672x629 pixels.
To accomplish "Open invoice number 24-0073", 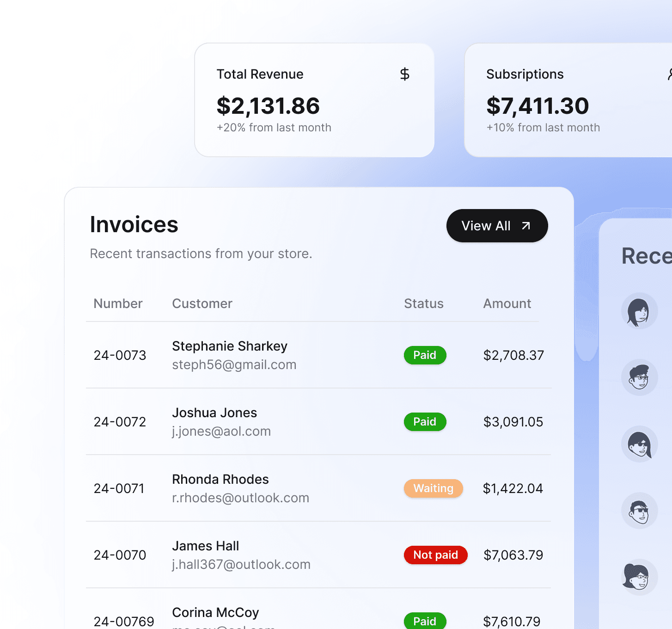I will 120,355.
